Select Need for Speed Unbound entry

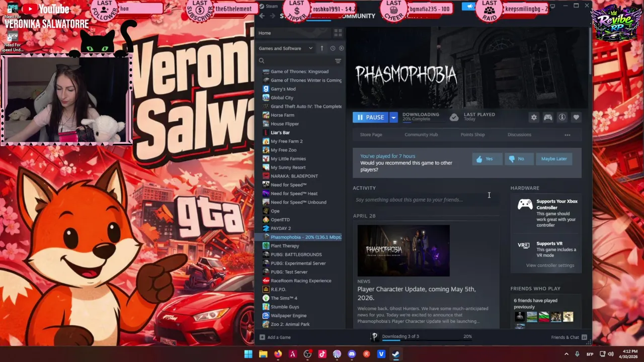pyautogui.click(x=298, y=202)
